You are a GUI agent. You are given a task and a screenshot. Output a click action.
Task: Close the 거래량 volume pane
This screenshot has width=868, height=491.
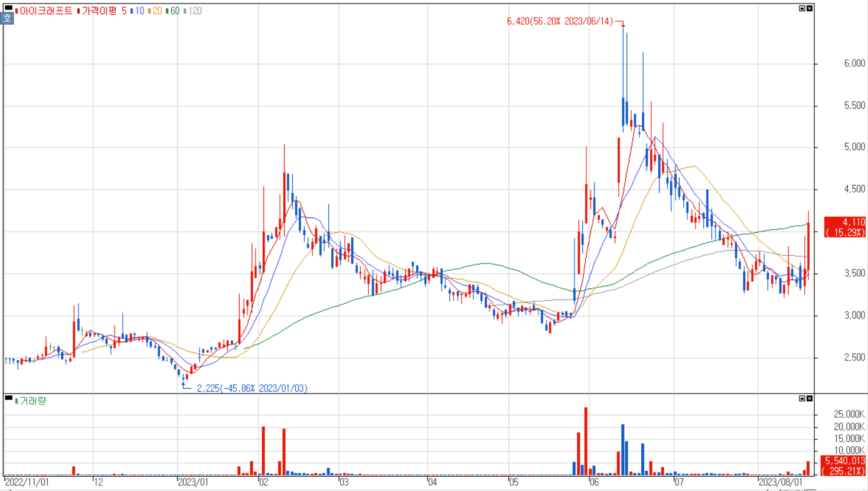click(810, 399)
